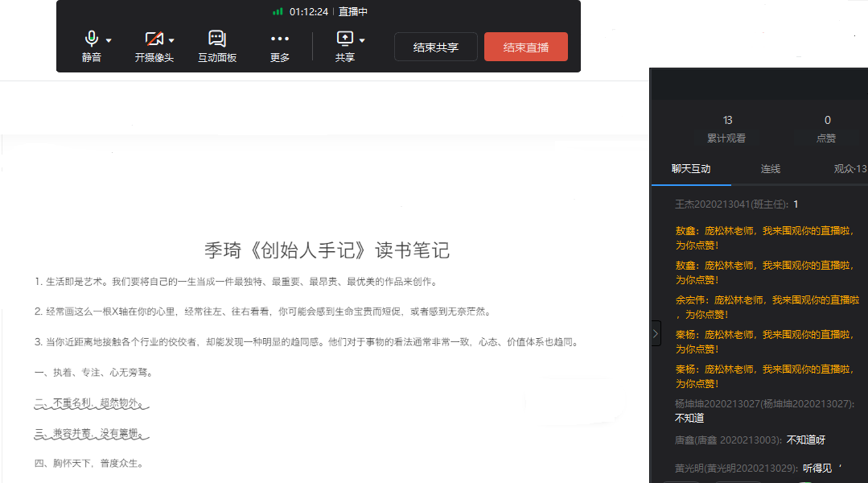Open the 更多 three-dots menu
868x483 pixels.
point(279,39)
